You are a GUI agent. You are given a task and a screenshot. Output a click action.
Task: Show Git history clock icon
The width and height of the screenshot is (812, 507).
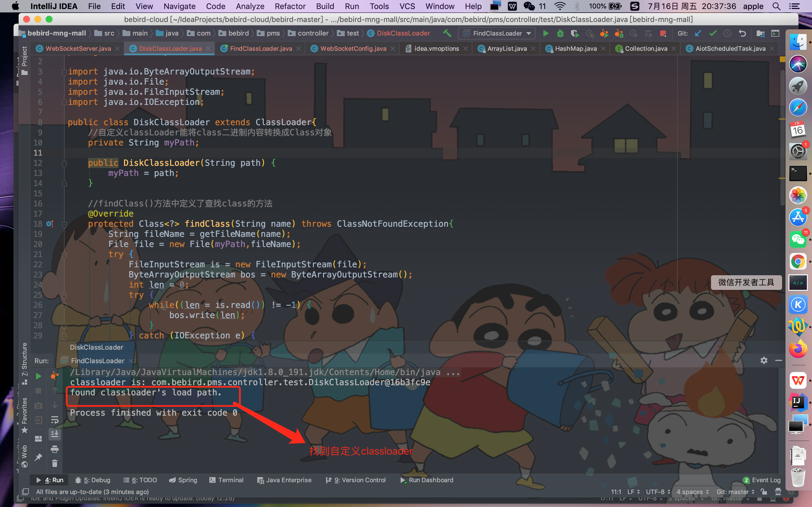tap(727, 33)
